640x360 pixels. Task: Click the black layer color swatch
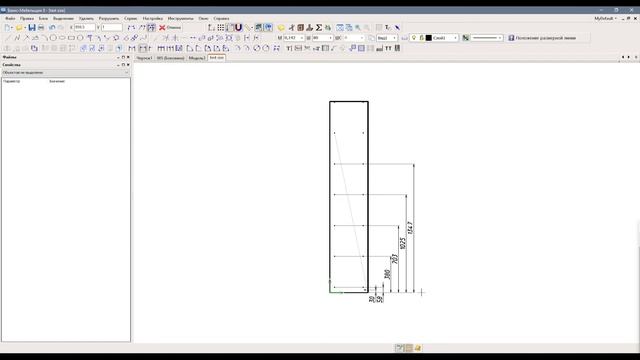pos(429,38)
